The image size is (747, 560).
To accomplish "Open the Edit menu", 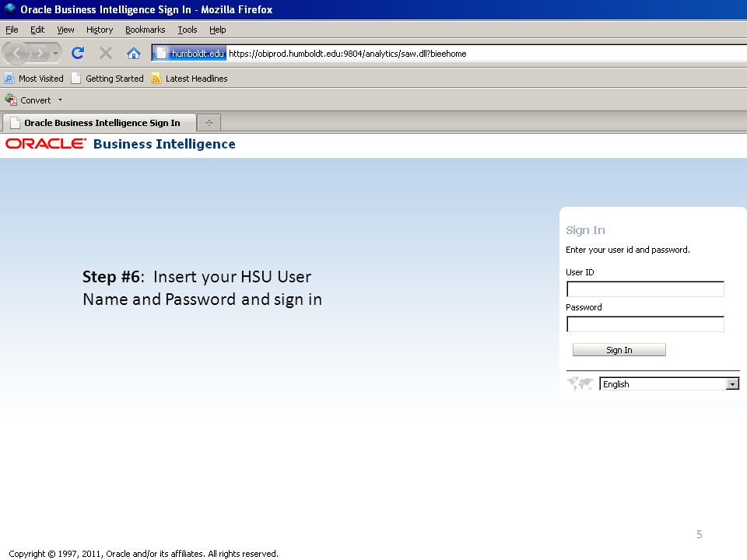I will 37,30.
